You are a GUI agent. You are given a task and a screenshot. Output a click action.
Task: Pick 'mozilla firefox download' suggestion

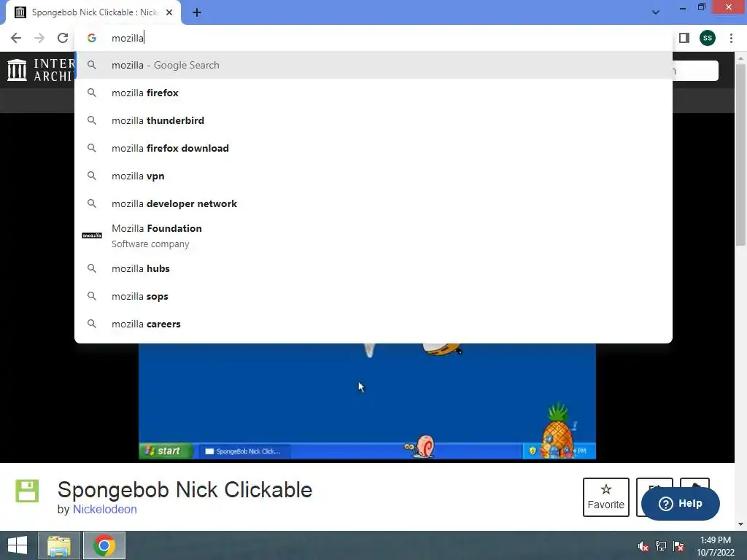[373, 148]
